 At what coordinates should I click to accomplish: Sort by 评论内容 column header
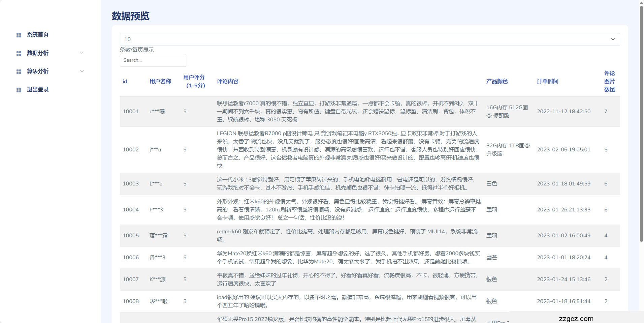click(228, 82)
